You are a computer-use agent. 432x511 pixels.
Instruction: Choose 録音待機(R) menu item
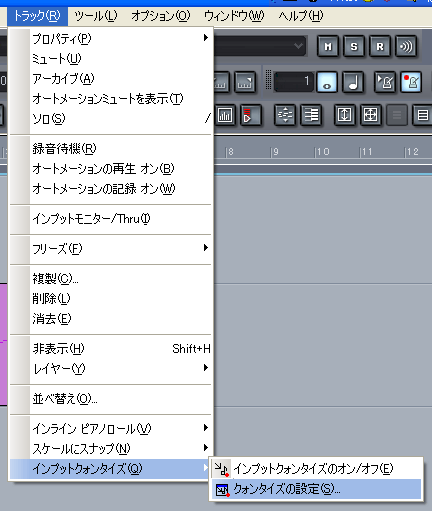111,148
